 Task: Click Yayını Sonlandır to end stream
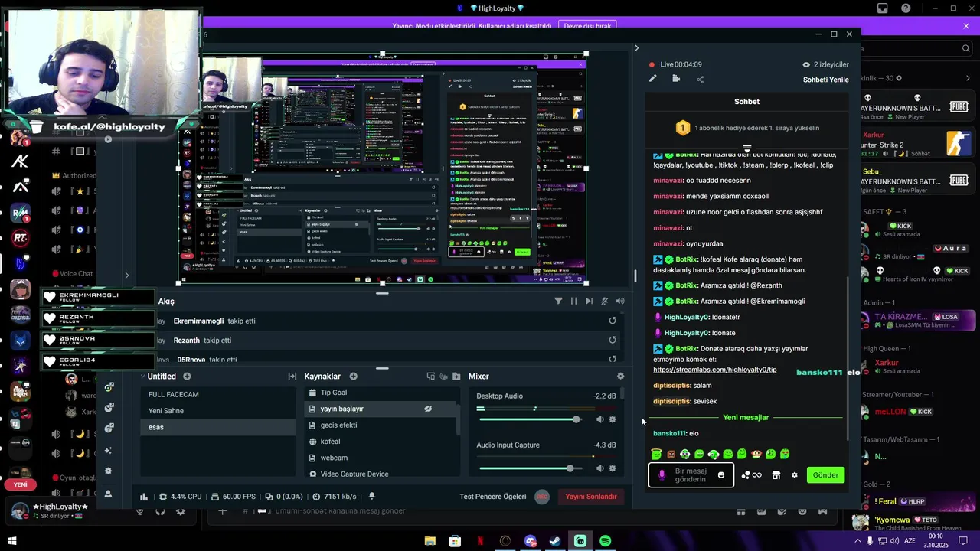tap(590, 497)
